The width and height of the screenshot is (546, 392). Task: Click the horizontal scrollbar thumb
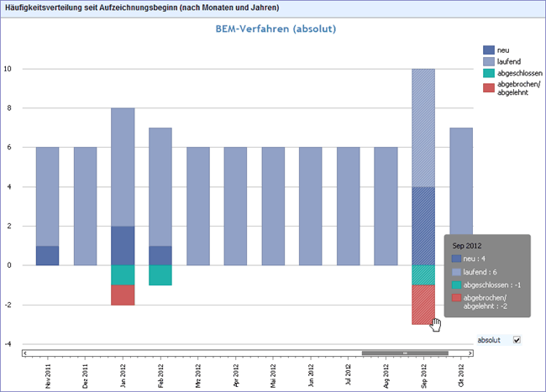point(405,353)
